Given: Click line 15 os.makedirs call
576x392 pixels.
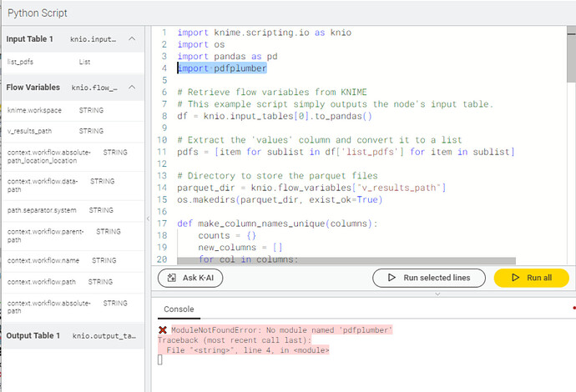Looking at the screenshot, I should (x=280, y=199).
